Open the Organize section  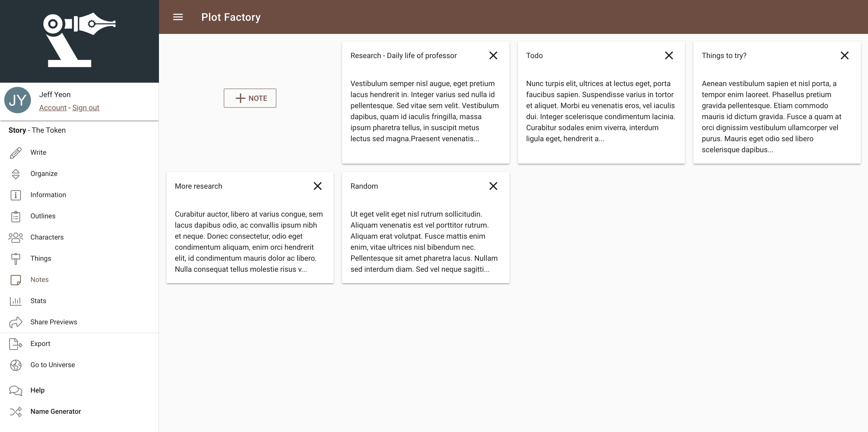[x=44, y=174]
